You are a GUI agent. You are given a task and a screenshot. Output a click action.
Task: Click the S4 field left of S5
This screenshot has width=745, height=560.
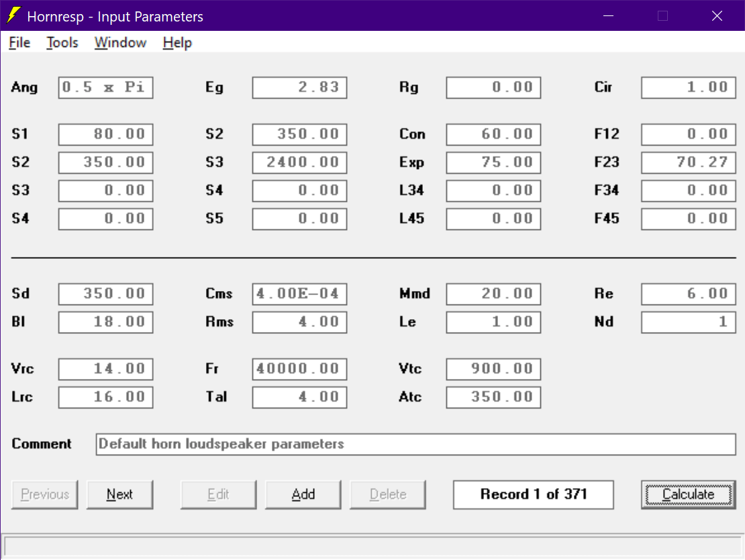[105, 219]
